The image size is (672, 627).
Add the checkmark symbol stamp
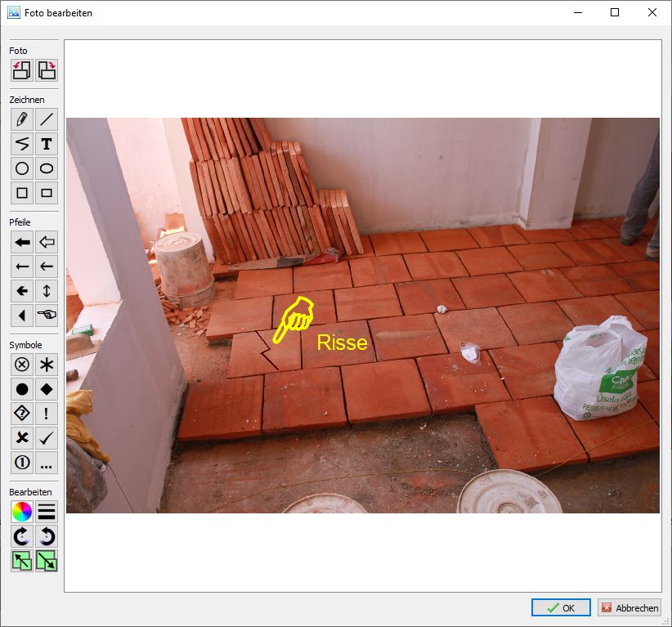click(x=47, y=438)
